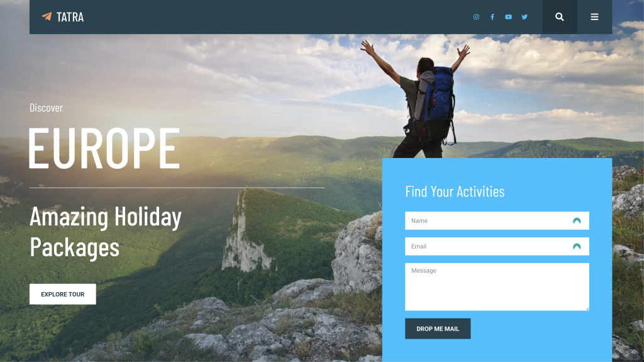Click the Find Your Activities title
644x362 pixels.
[455, 191]
